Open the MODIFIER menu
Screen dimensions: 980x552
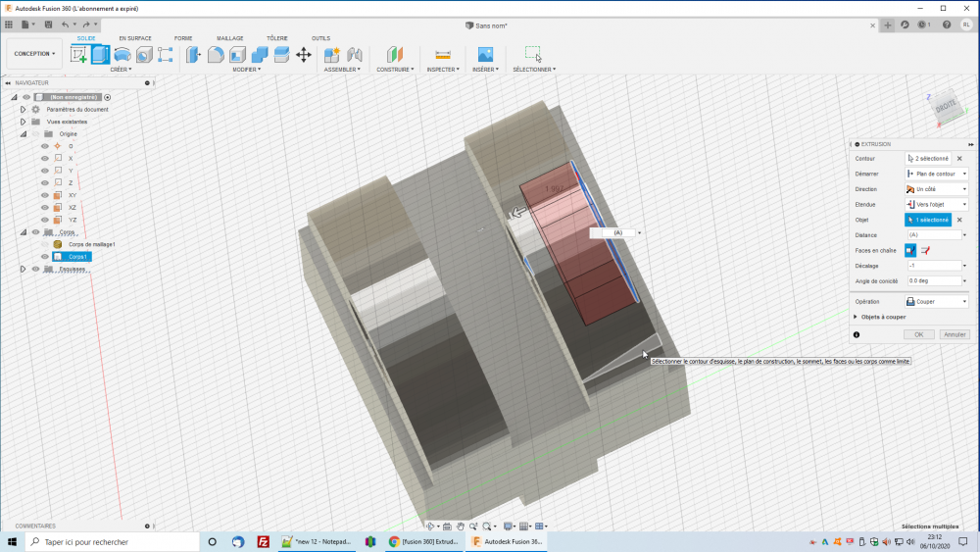pos(247,70)
